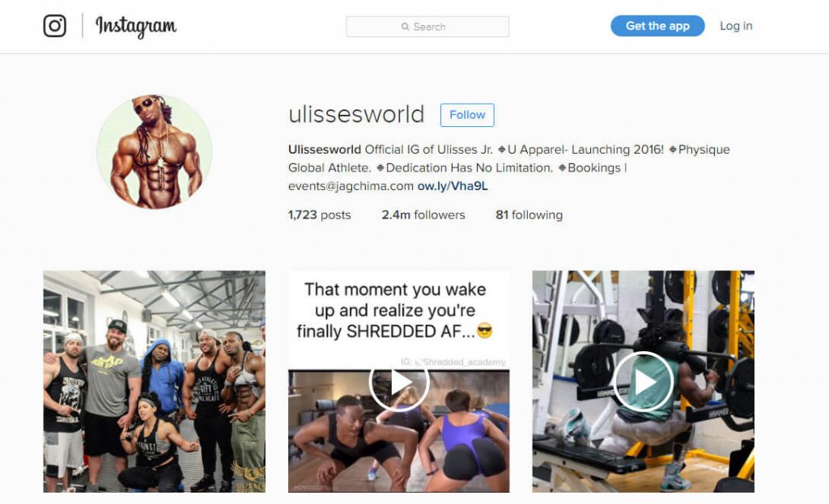Image resolution: width=829 pixels, height=504 pixels.
Task: Click the sunglasses emoji in meme post
Action: (484, 331)
